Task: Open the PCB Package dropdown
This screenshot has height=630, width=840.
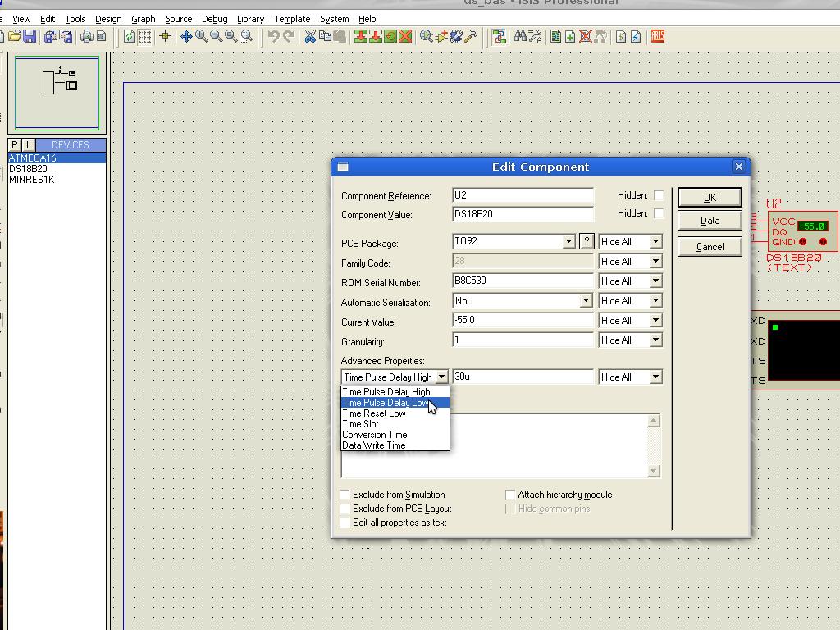Action: [568, 242]
